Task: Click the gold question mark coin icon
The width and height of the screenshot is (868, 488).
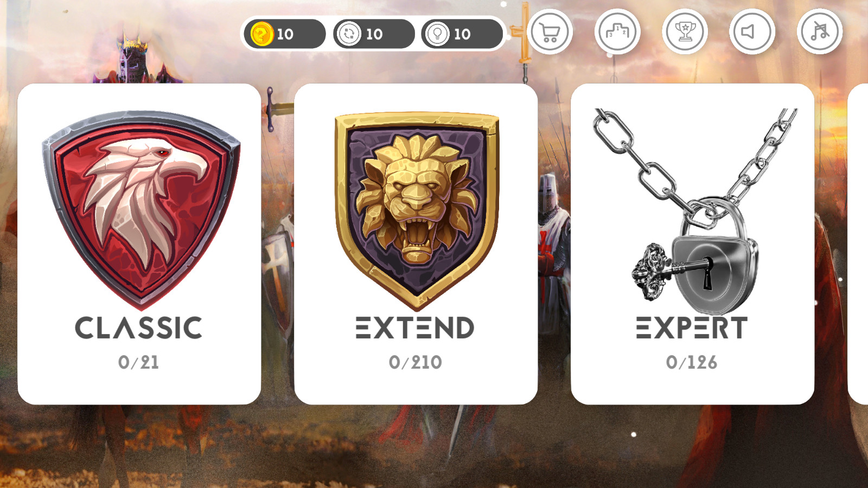Action: pos(261,34)
